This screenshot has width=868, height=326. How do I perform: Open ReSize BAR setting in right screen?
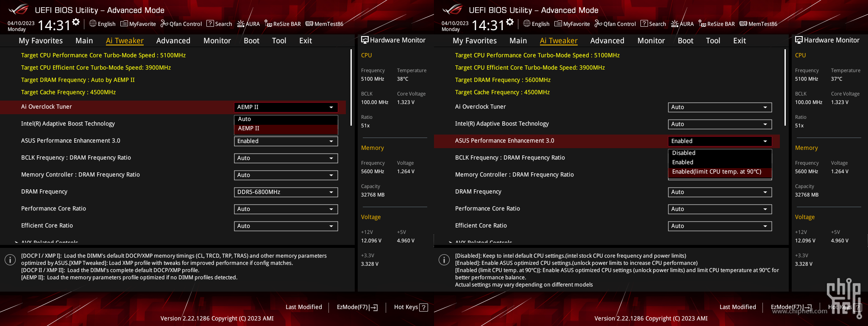click(717, 24)
